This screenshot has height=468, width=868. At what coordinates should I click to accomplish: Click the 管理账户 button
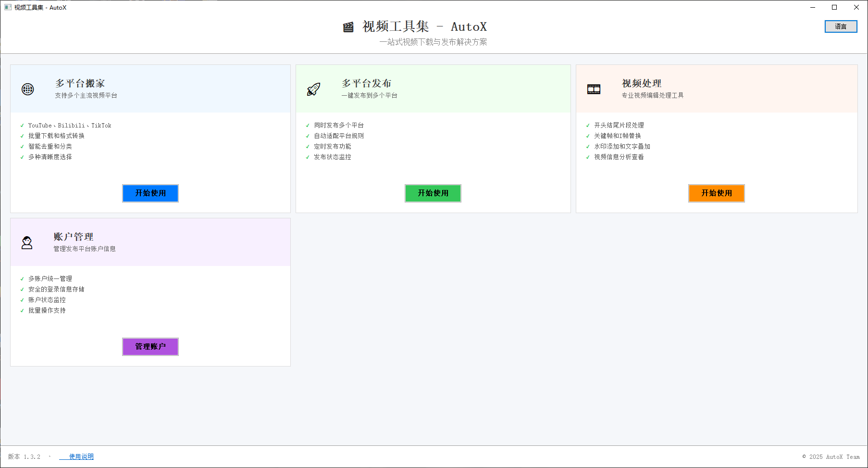(150, 346)
